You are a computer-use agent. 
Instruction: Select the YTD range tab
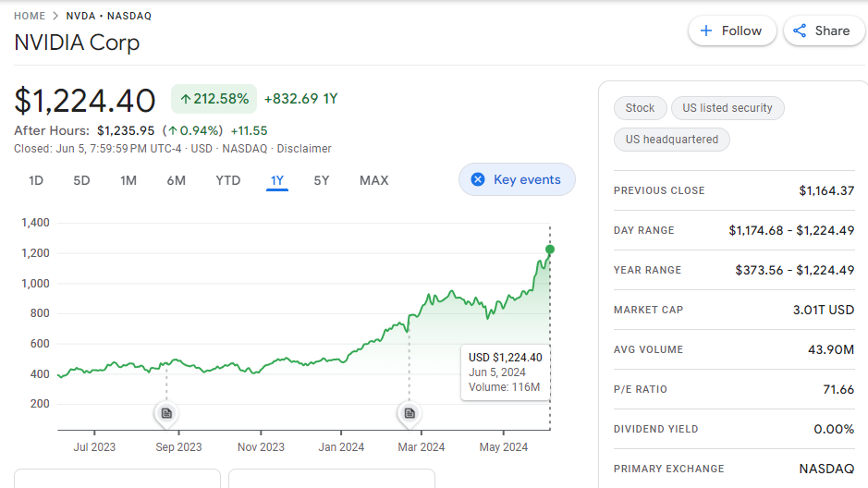coord(228,180)
